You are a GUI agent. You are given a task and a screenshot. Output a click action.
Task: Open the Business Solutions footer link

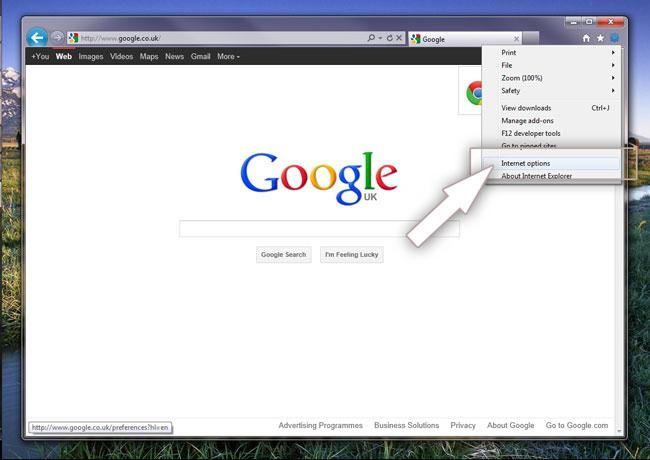coord(407,426)
